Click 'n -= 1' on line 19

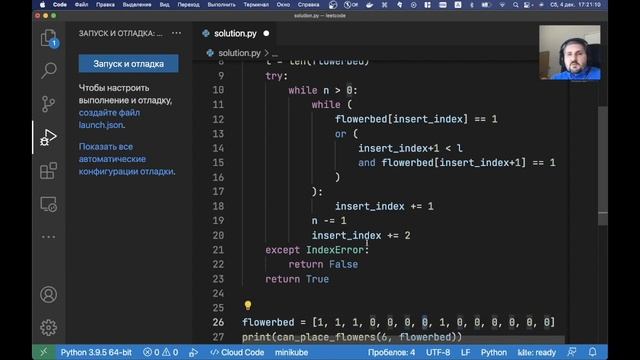[x=329, y=221]
